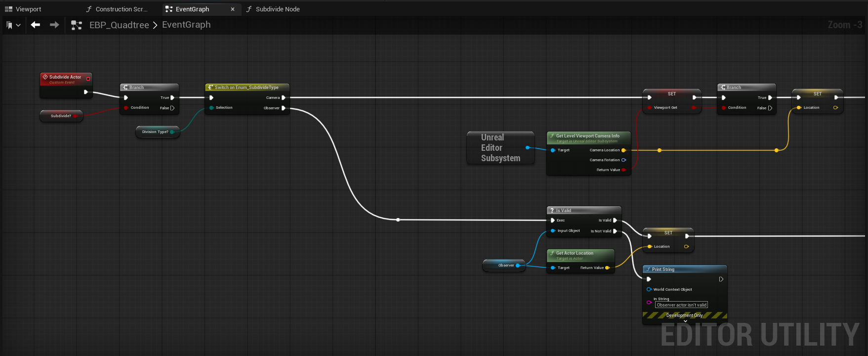This screenshot has height=356, width=868.
Task: Click the World Context Object pin
Action: click(649, 290)
